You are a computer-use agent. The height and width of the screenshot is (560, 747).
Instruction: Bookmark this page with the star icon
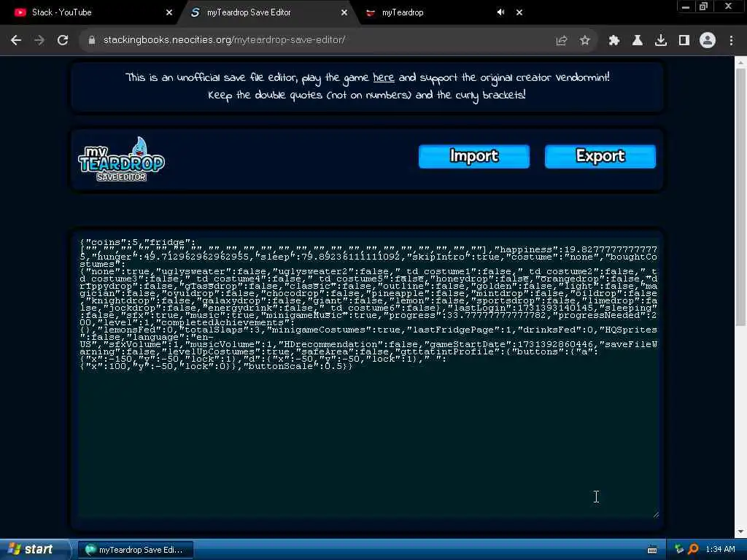(585, 41)
